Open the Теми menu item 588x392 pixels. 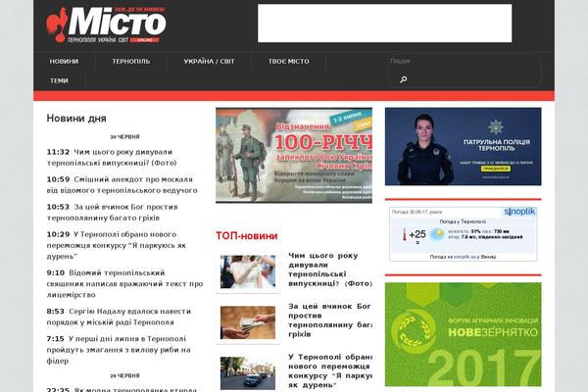(x=59, y=80)
